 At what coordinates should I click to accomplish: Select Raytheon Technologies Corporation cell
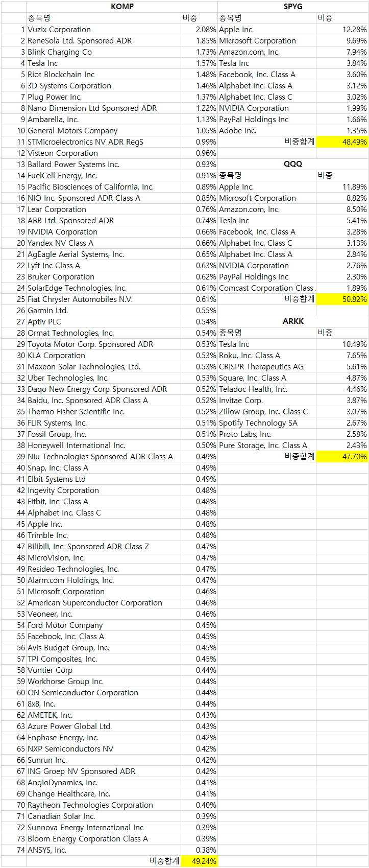(x=104, y=805)
